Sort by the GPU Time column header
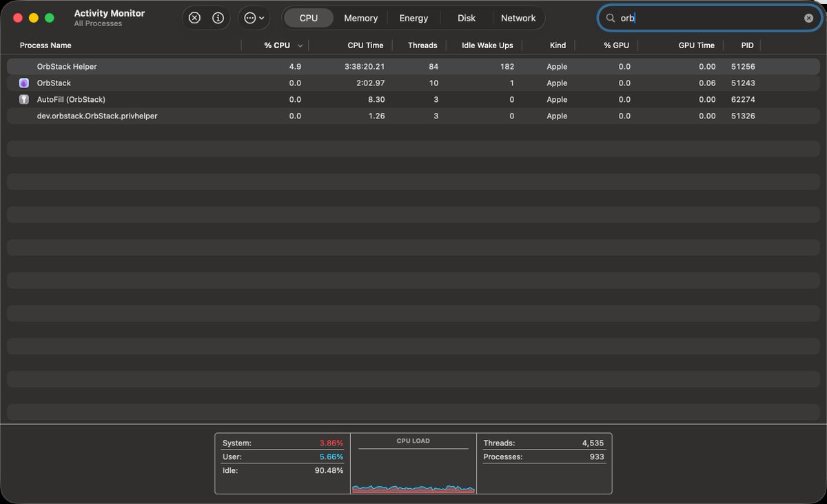Image resolution: width=827 pixels, height=504 pixels. (x=696, y=45)
